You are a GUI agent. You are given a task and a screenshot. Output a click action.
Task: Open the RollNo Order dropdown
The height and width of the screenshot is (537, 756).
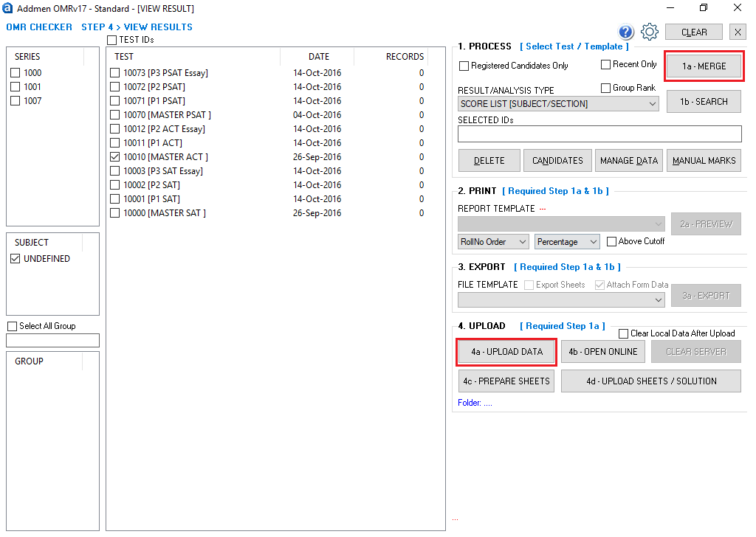pyautogui.click(x=492, y=241)
